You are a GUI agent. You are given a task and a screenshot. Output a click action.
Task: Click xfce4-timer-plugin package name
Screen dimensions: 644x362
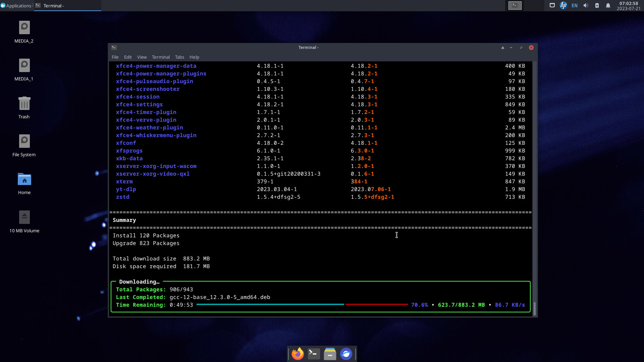point(146,112)
